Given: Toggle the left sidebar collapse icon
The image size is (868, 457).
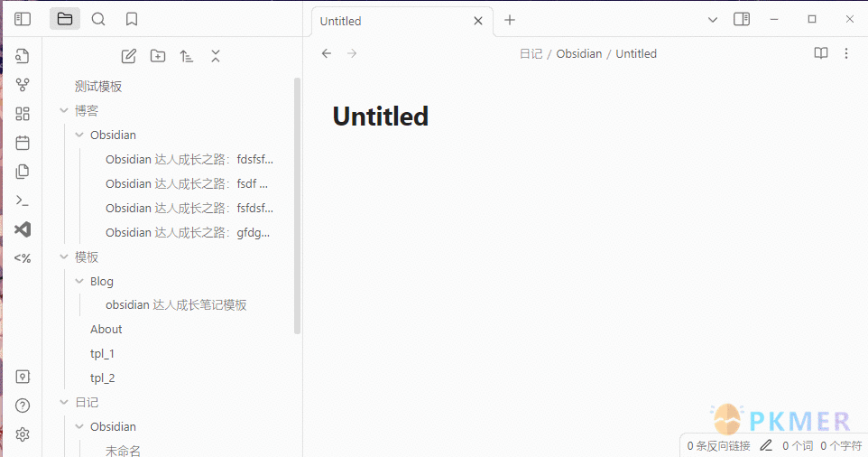Looking at the screenshot, I should [x=23, y=19].
